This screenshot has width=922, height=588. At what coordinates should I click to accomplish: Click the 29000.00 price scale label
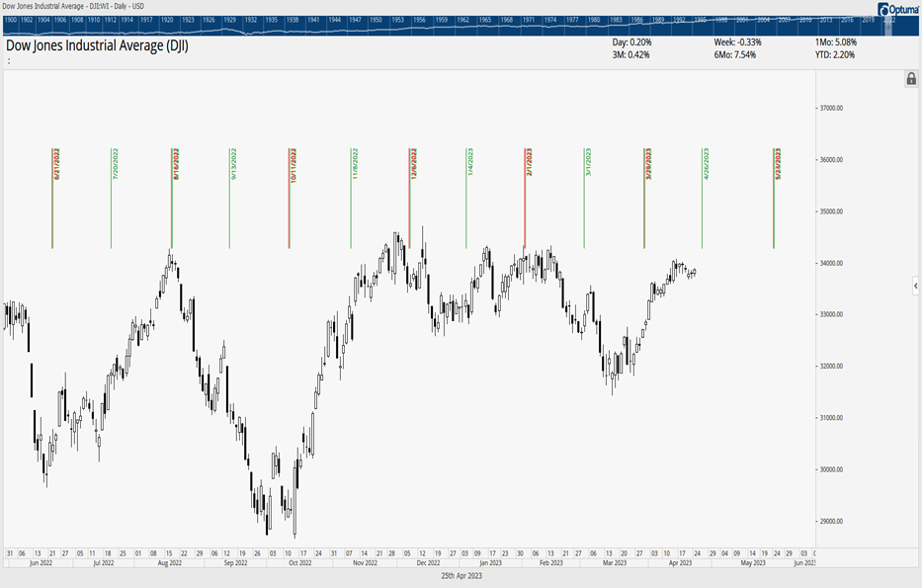831,522
